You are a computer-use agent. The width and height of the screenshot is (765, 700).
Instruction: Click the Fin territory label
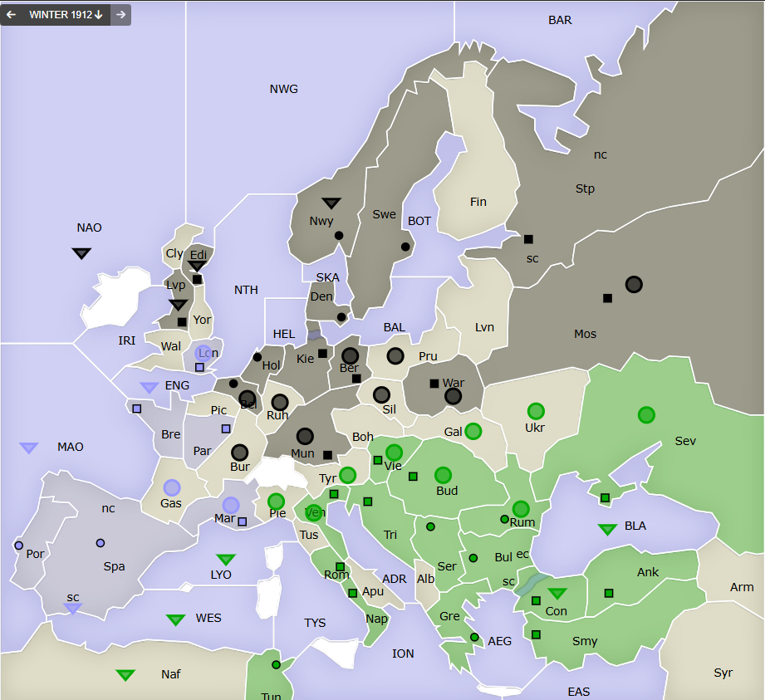pos(478,202)
